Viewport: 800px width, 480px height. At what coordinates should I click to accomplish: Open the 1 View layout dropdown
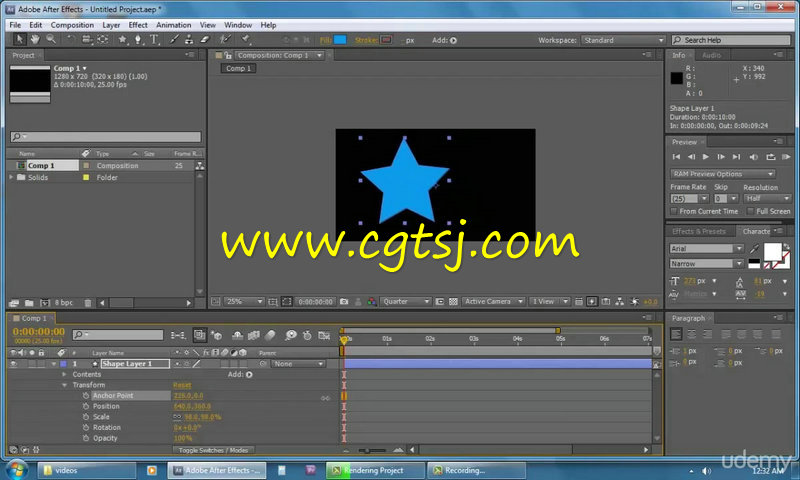click(x=549, y=301)
